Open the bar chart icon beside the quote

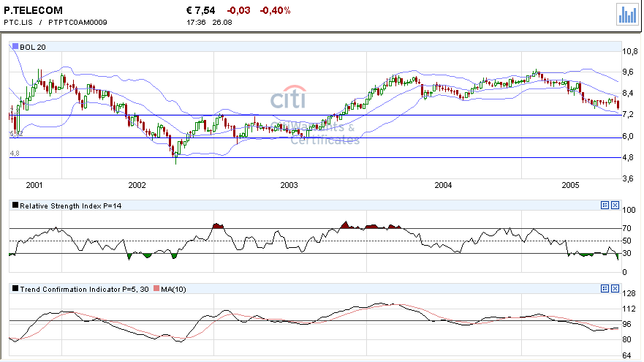(x=627, y=15)
